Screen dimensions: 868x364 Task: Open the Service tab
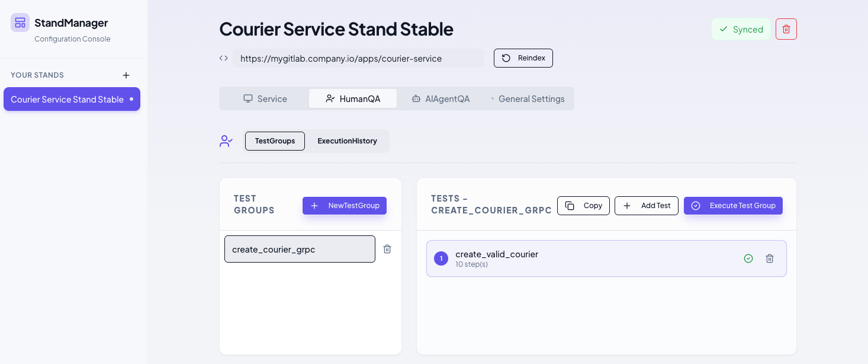point(265,99)
